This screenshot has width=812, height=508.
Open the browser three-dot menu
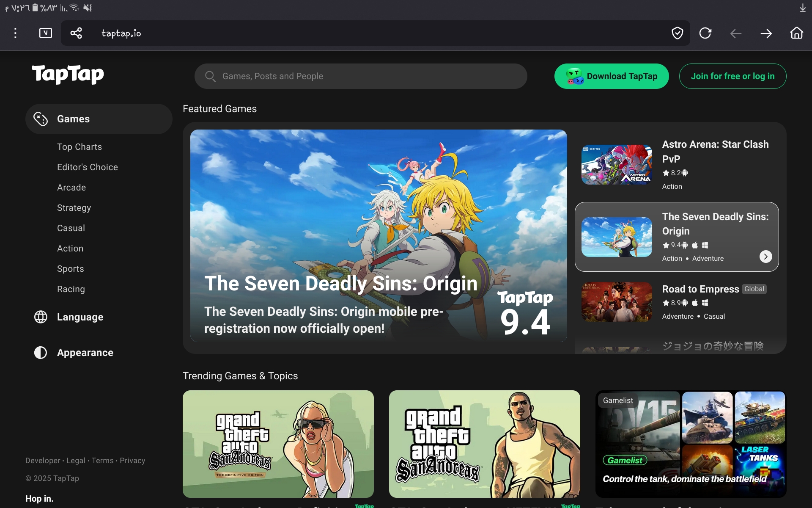click(x=15, y=33)
